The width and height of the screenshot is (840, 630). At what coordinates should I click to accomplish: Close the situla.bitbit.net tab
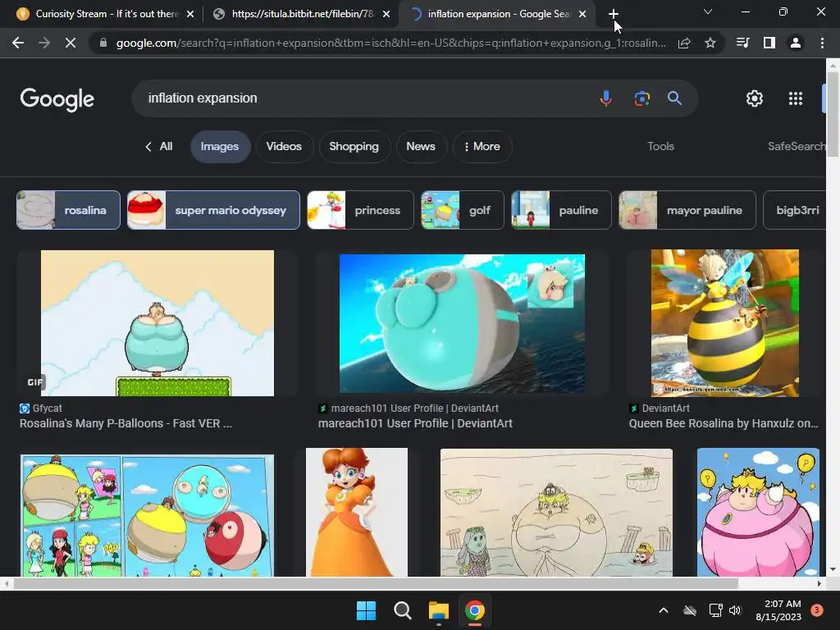[386, 15]
